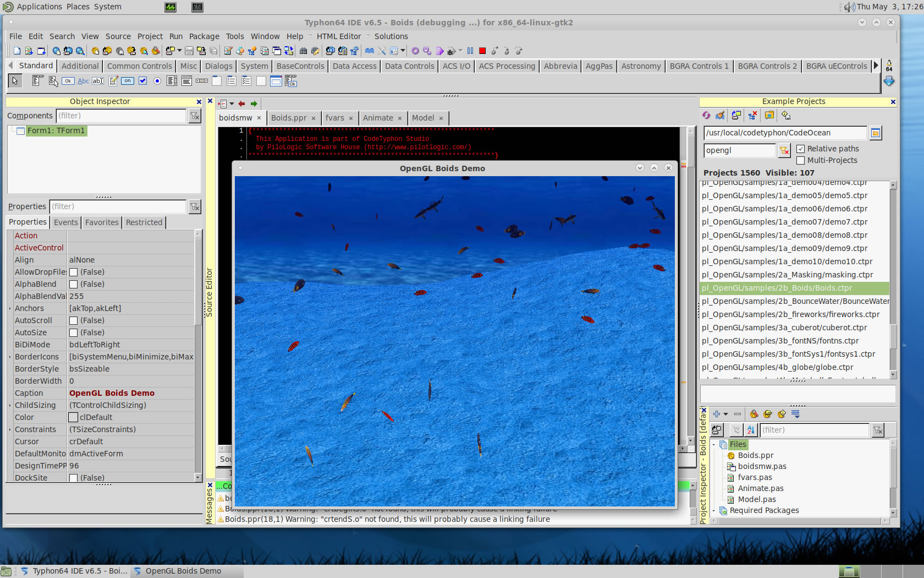Click the A-Z sort button in Project Inspector

(x=751, y=430)
